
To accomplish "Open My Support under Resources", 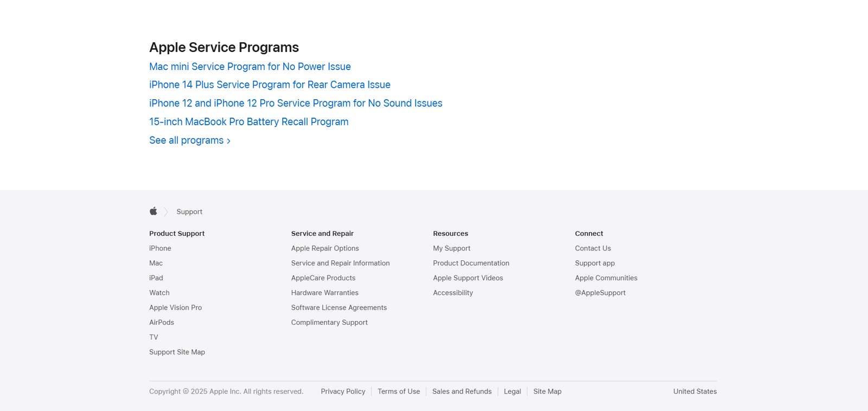I will (451, 248).
